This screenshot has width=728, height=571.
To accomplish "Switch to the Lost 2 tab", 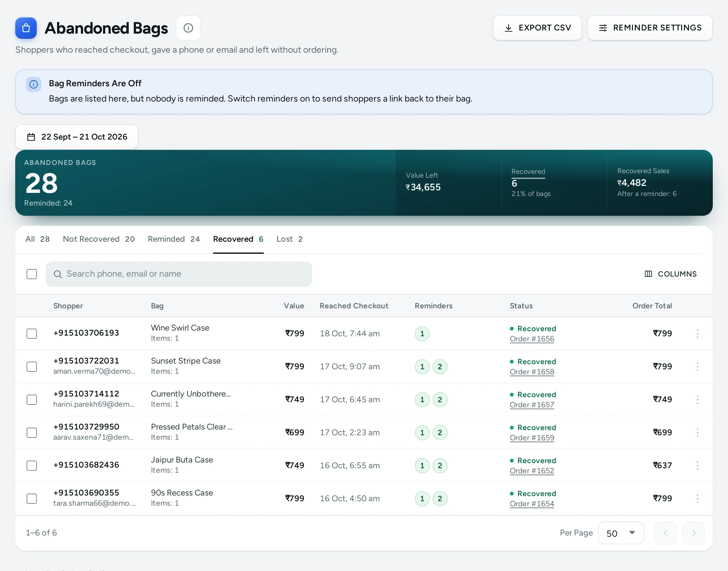I will pyautogui.click(x=289, y=239).
